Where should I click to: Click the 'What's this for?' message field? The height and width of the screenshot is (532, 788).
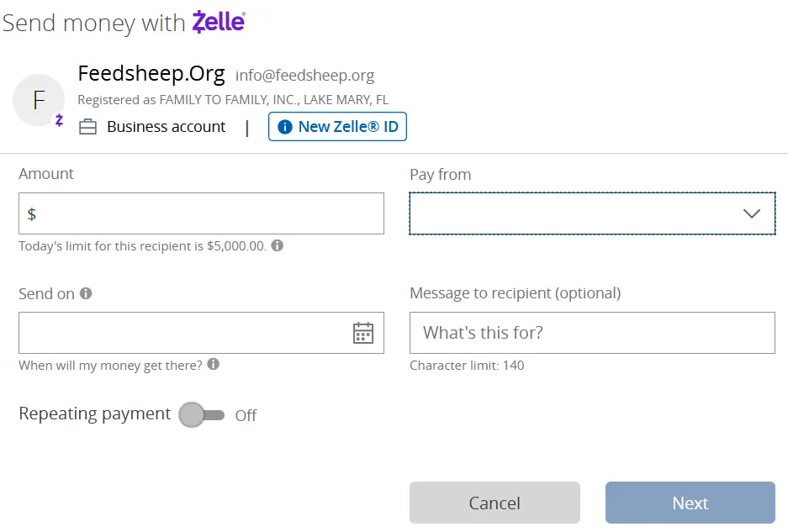pyautogui.click(x=592, y=333)
